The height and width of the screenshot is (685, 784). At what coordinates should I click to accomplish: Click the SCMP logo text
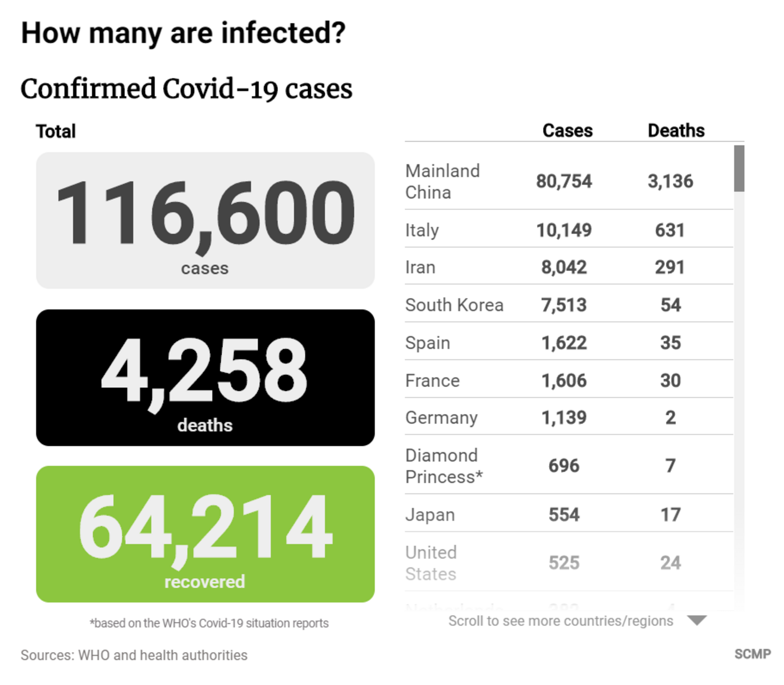coord(752,654)
